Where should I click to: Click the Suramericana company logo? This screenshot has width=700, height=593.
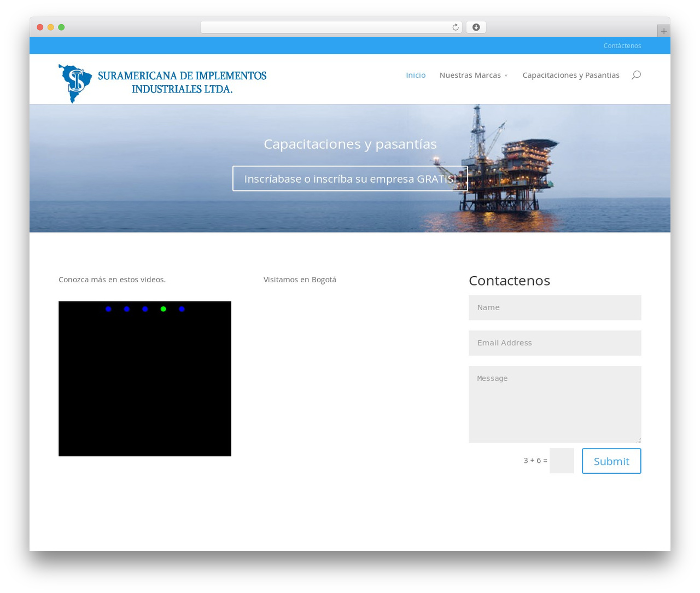click(x=162, y=83)
